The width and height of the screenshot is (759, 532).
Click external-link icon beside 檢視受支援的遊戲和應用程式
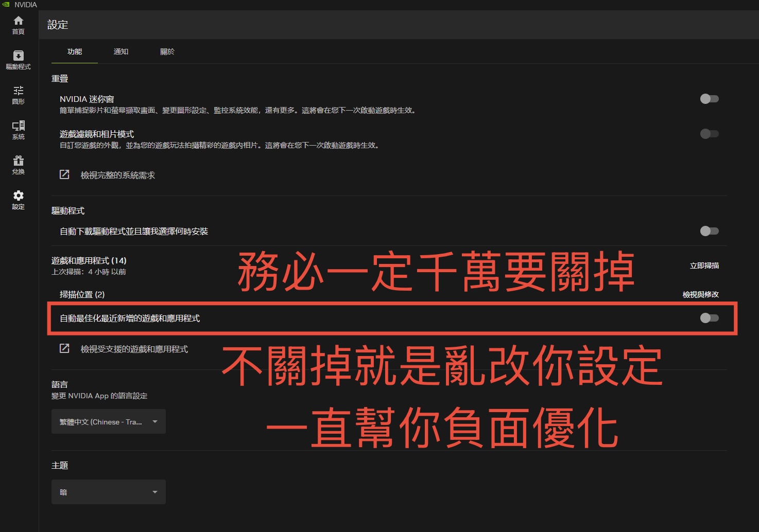click(x=64, y=348)
